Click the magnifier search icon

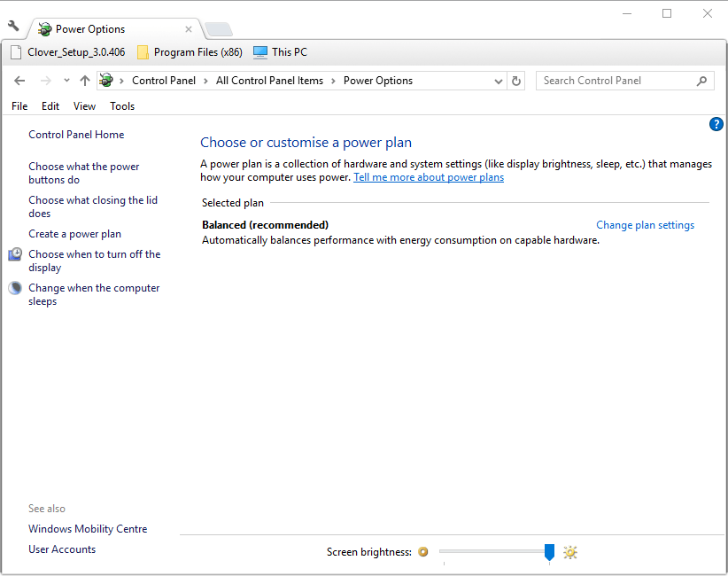point(701,81)
